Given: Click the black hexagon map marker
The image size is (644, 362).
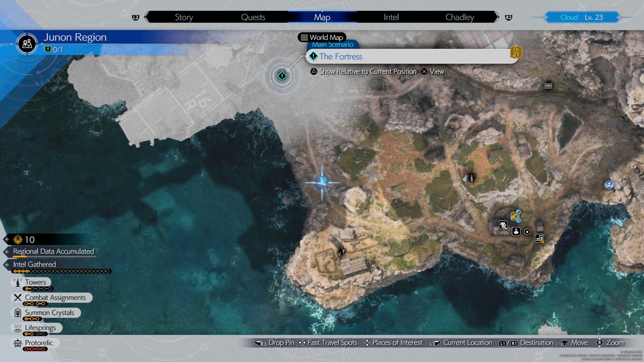Looking at the screenshot, I should coord(527,232).
